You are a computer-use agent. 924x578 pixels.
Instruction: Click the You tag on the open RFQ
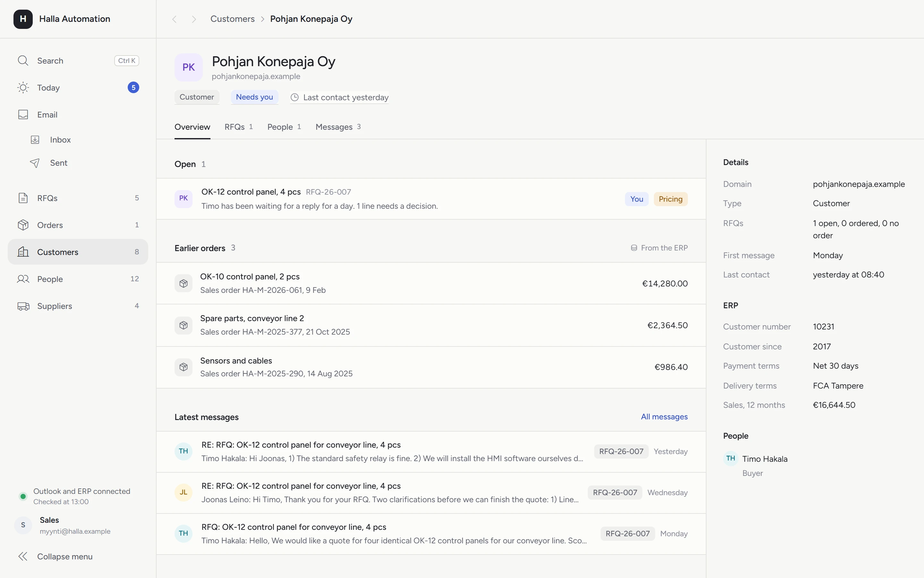pyautogui.click(x=637, y=199)
